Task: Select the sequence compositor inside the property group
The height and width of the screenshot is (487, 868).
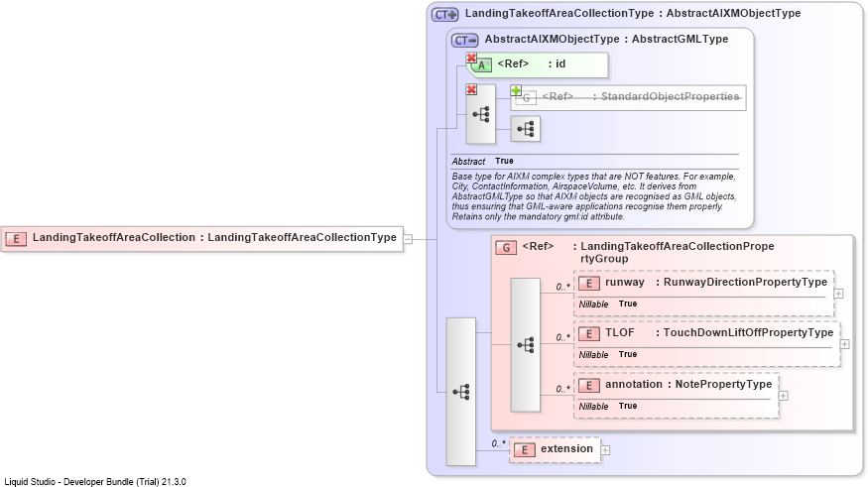Action: (x=526, y=345)
